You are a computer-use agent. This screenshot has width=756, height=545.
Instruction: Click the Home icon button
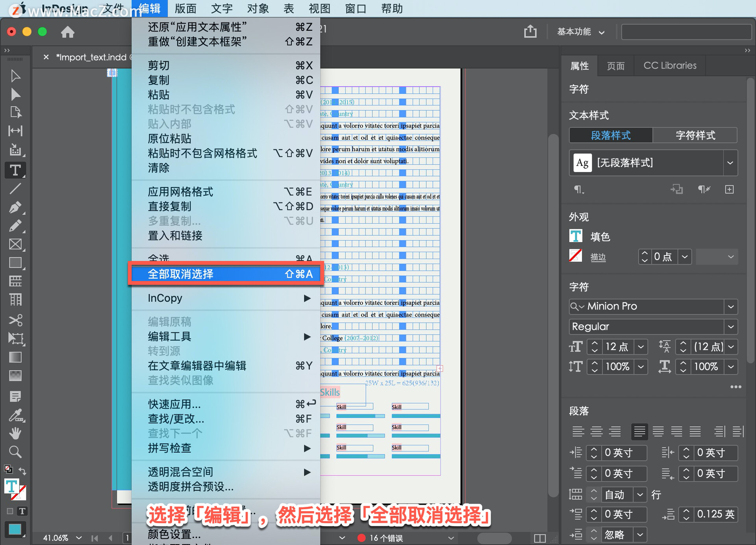67,32
